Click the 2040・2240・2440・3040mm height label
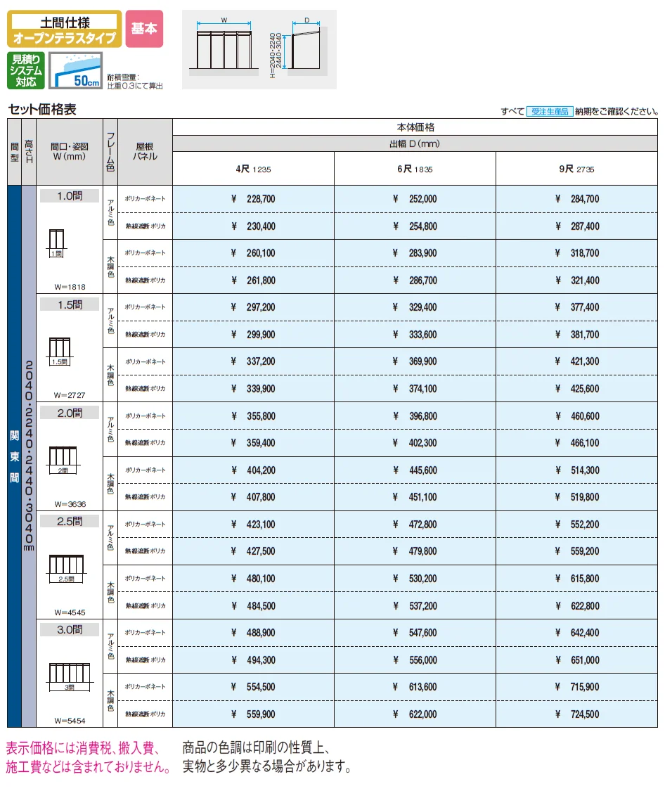 [x=29, y=456]
